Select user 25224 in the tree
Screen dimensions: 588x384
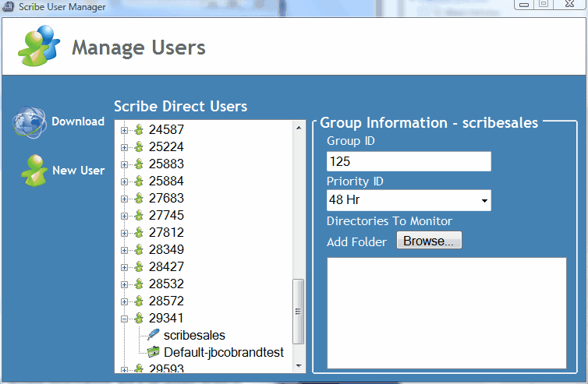pyautogui.click(x=166, y=147)
